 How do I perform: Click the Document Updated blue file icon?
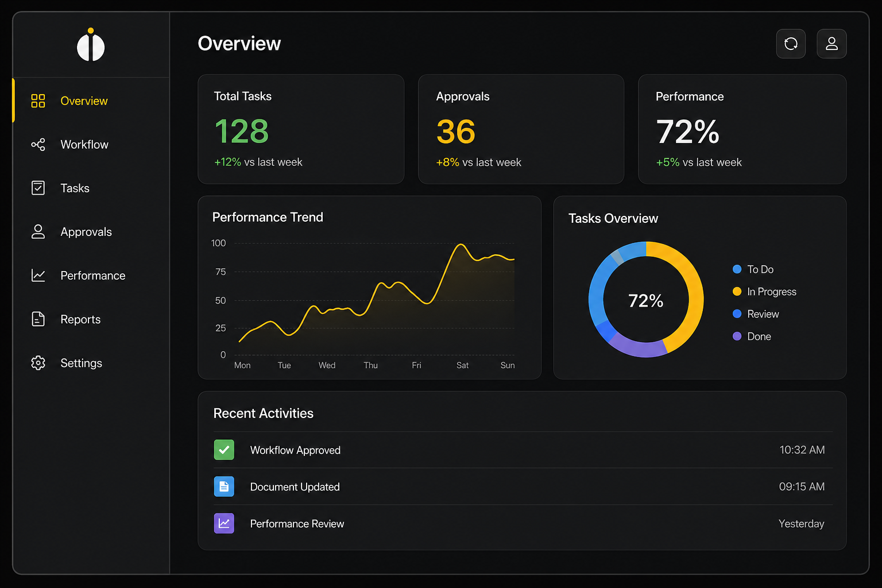[x=224, y=486]
